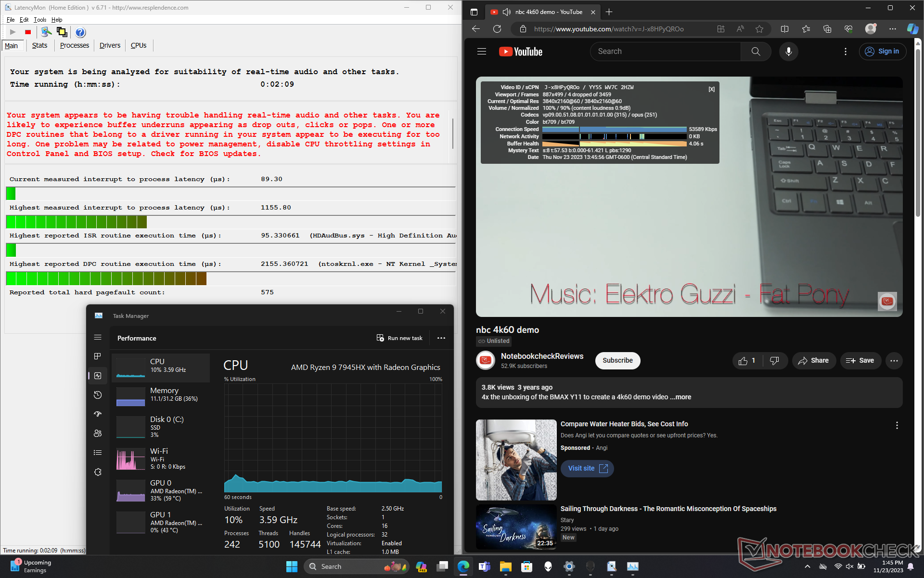Open more actions menu beside Save button

click(894, 361)
